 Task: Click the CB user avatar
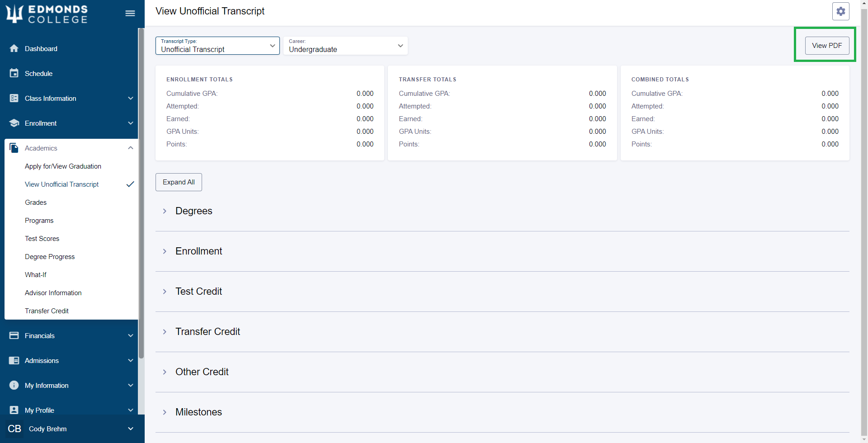click(x=14, y=429)
